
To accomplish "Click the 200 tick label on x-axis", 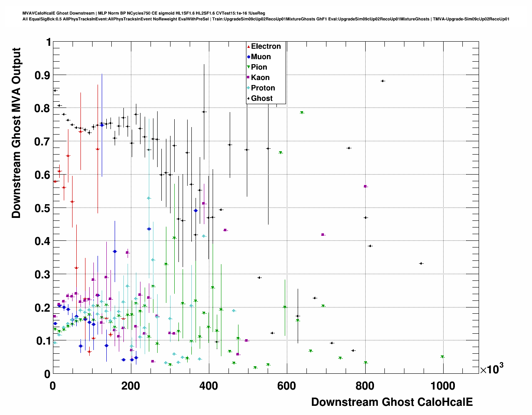I will (130, 386).
